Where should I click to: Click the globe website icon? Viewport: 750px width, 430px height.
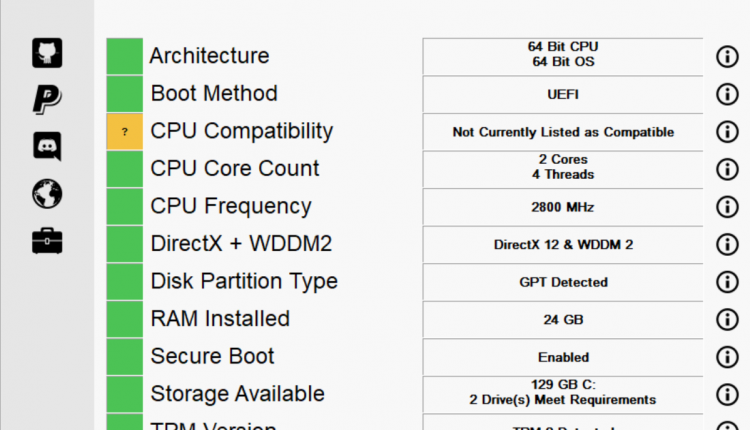pos(47,193)
